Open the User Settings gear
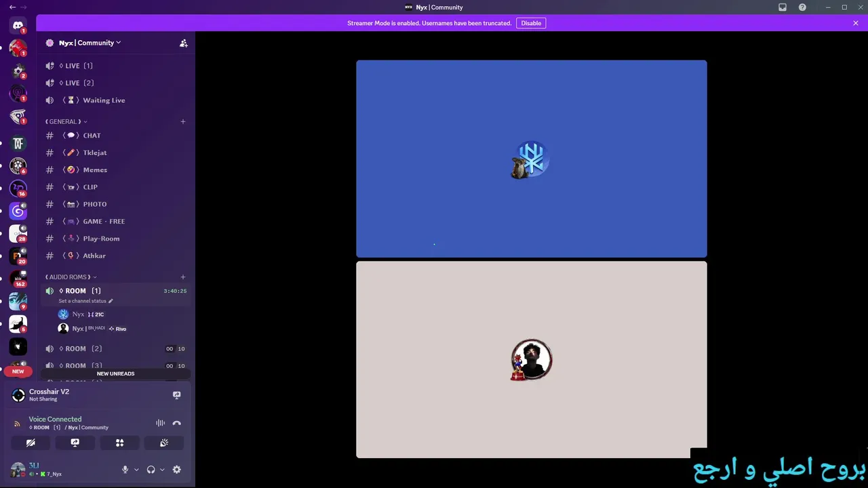Screen dimensions: 868x488 point(177,470)
